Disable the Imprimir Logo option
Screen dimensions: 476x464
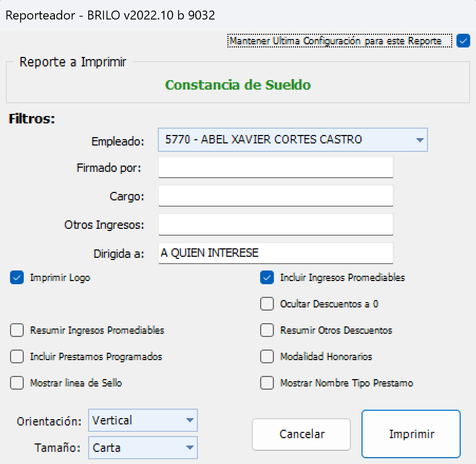(16, 277)
